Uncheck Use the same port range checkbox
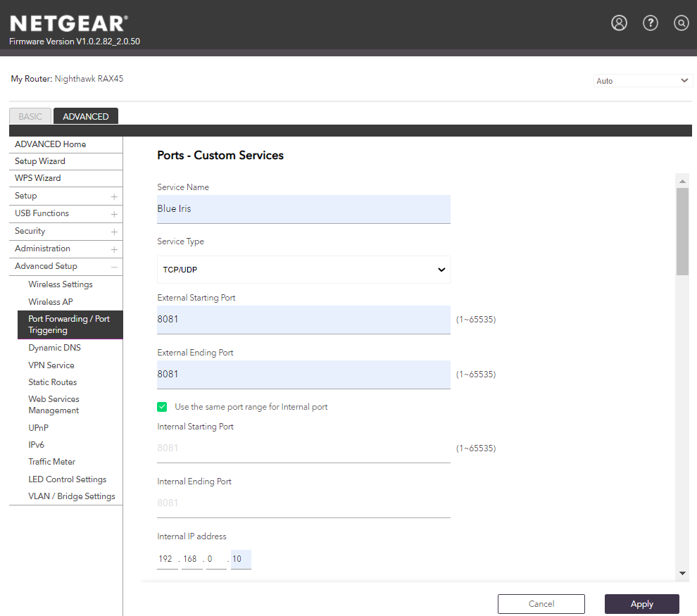Screen dimensions: 697x616 [162, 407]
